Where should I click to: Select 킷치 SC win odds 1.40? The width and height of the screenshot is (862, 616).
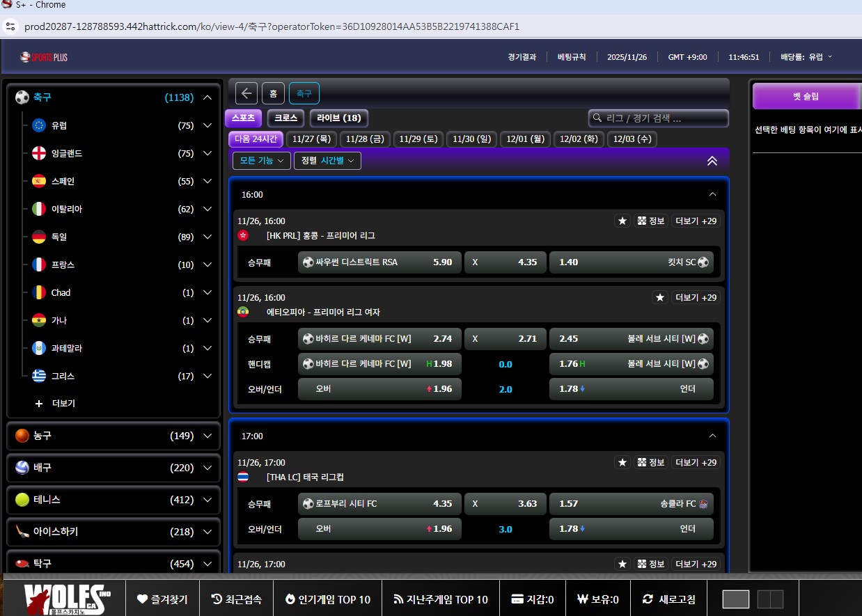click(631, 262)
